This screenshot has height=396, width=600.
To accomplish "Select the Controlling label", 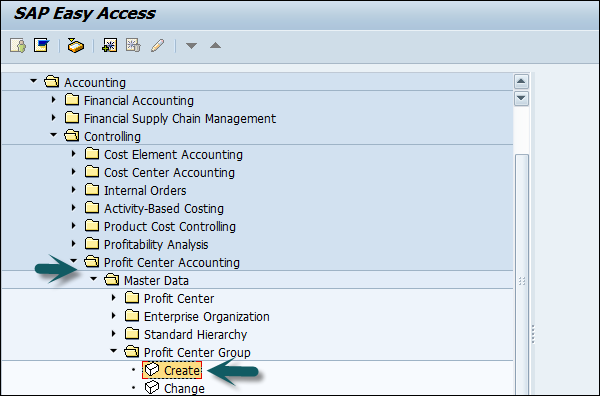I will click(112, 137).
